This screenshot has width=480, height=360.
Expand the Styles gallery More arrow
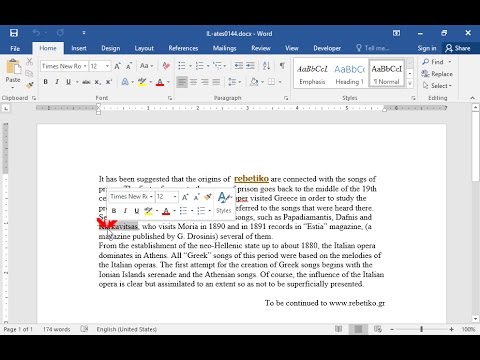coord(410,84)
